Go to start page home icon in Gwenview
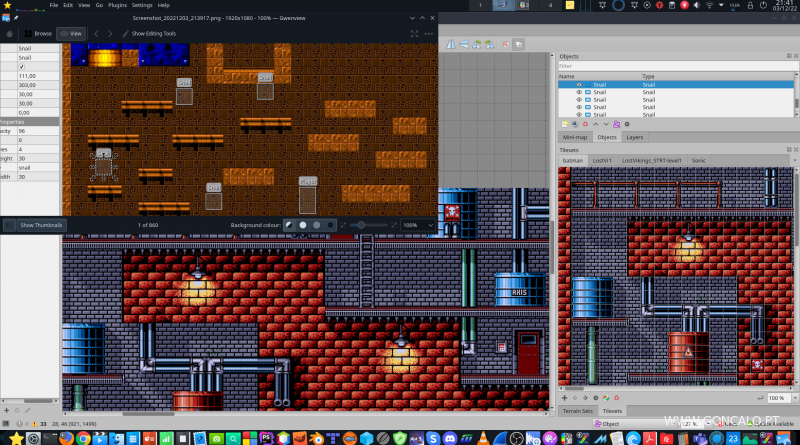800x445 pixels. click(9, 34)
